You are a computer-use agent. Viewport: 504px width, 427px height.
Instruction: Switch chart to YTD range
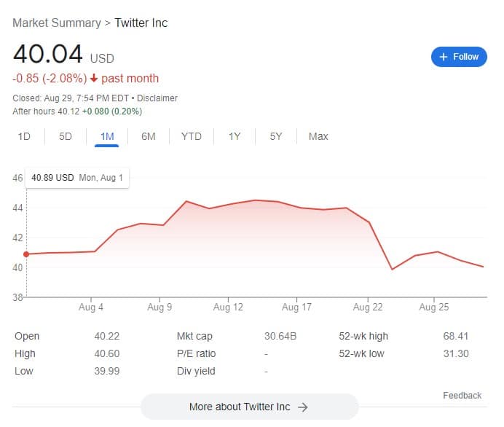(192, 136)
